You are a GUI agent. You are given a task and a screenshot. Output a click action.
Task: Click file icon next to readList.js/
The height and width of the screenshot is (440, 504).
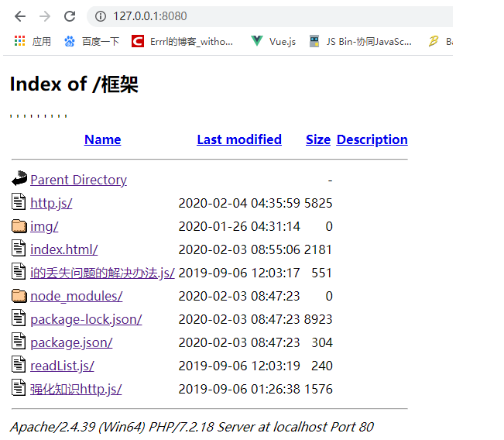pyautogui.click(x=19, y=364)
